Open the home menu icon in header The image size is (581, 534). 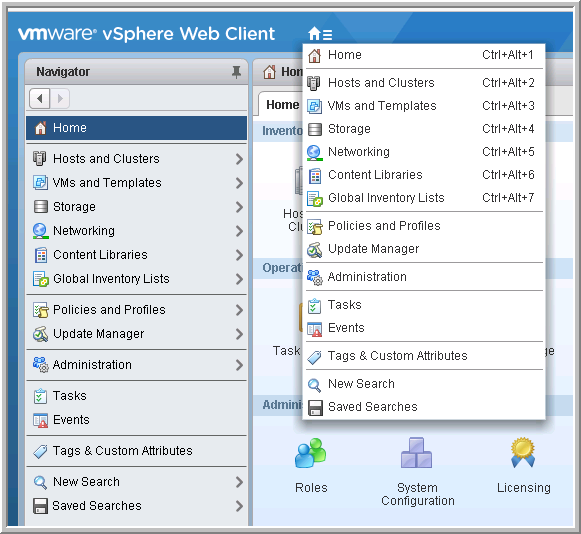click(320, 34)
